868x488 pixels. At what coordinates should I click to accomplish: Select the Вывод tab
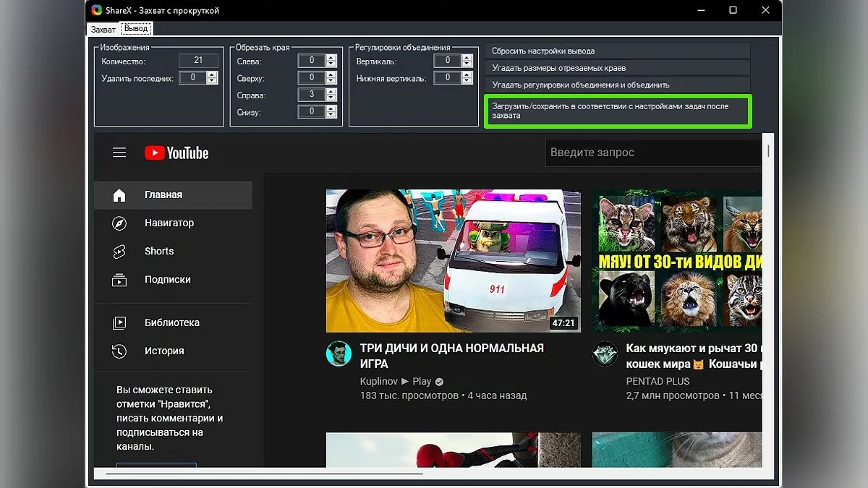(x=136, y=29)
